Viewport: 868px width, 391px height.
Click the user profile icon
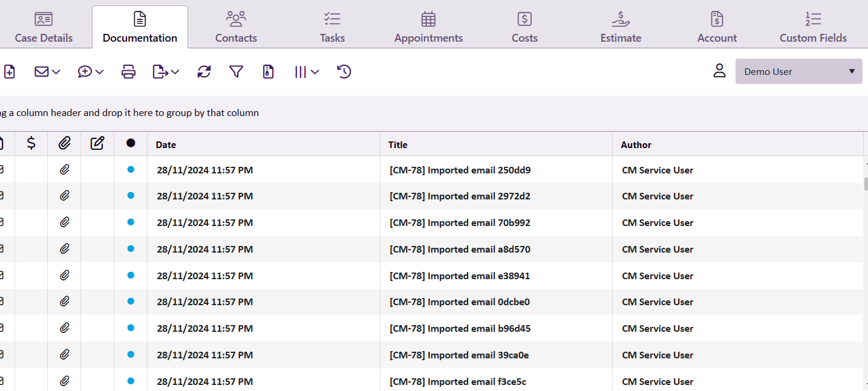point(719,71)
